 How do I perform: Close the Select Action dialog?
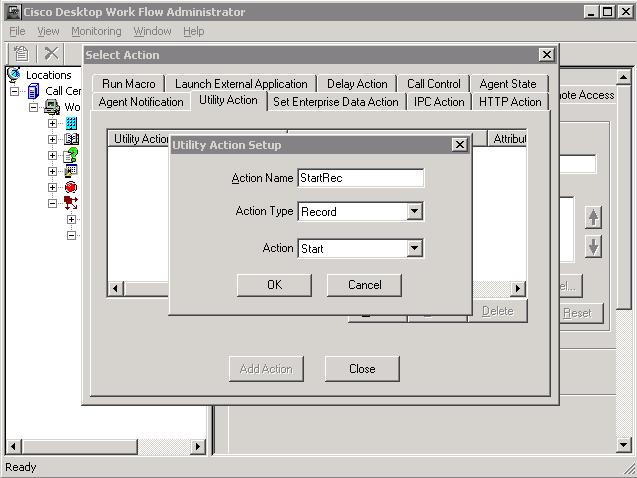click(x=547, y=54)
